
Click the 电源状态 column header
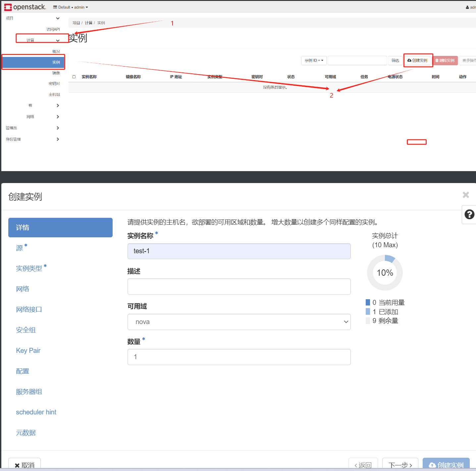395,77
